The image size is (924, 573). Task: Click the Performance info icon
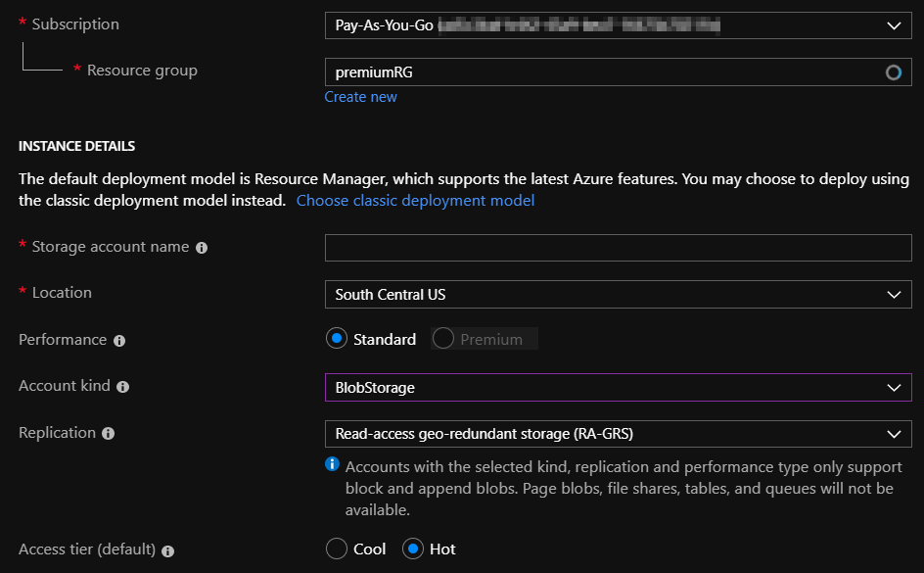click(x=119, y=341)
